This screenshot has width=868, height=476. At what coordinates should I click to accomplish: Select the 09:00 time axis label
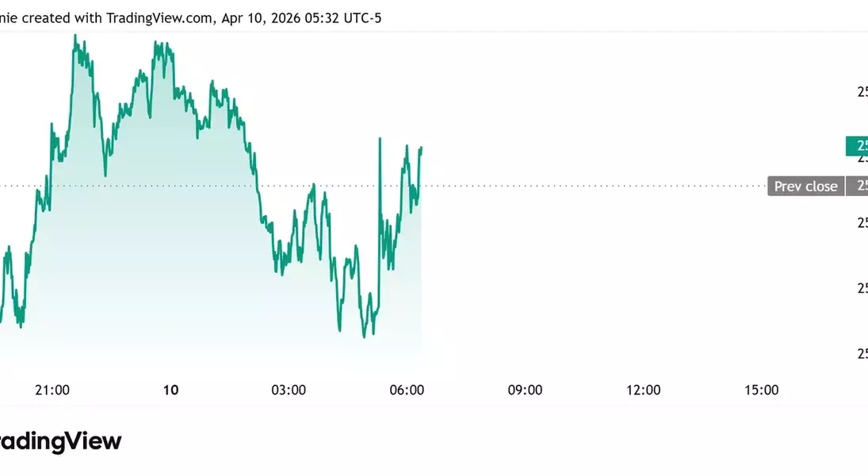tap(525, 390)
